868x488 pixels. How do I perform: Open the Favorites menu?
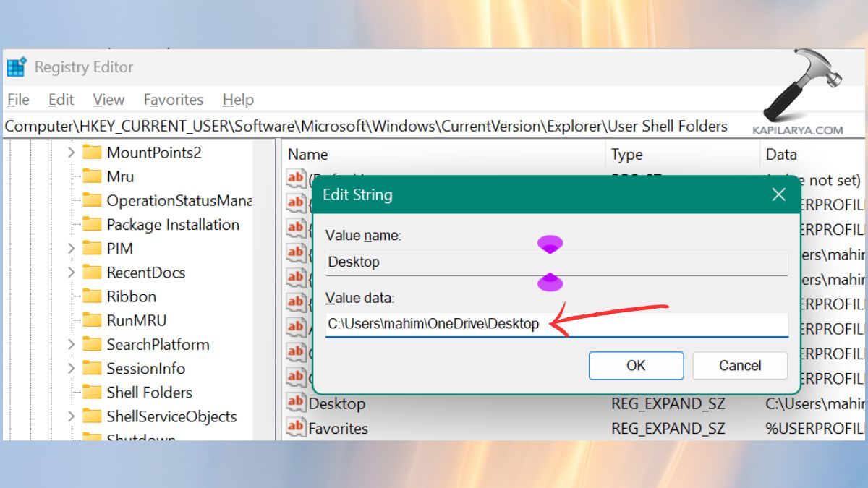point(173,99)
